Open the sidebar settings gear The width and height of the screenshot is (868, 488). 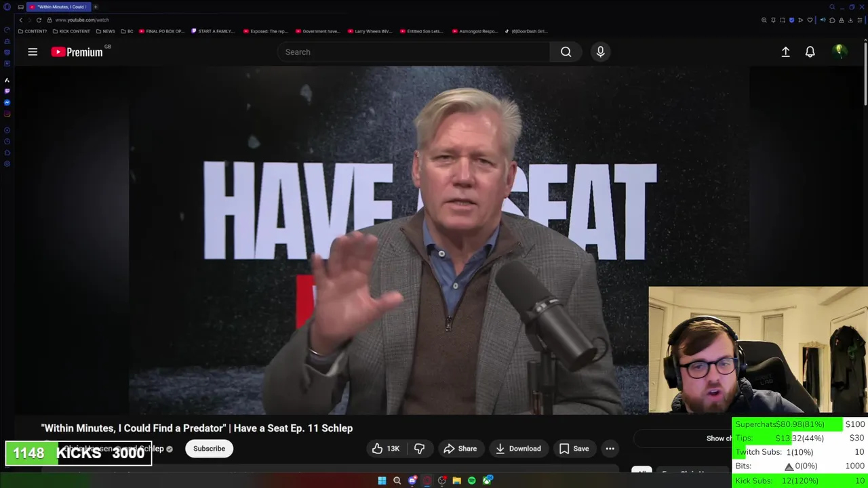(x=7, y=164)
